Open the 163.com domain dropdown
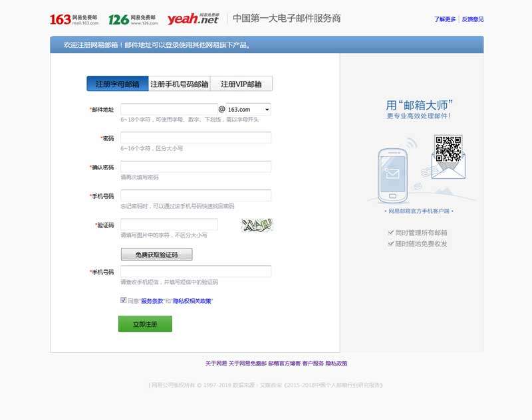 coord(248,109)
